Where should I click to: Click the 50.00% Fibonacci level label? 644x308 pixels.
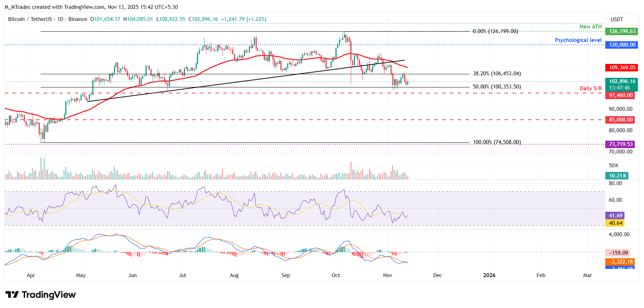(497, 87)
